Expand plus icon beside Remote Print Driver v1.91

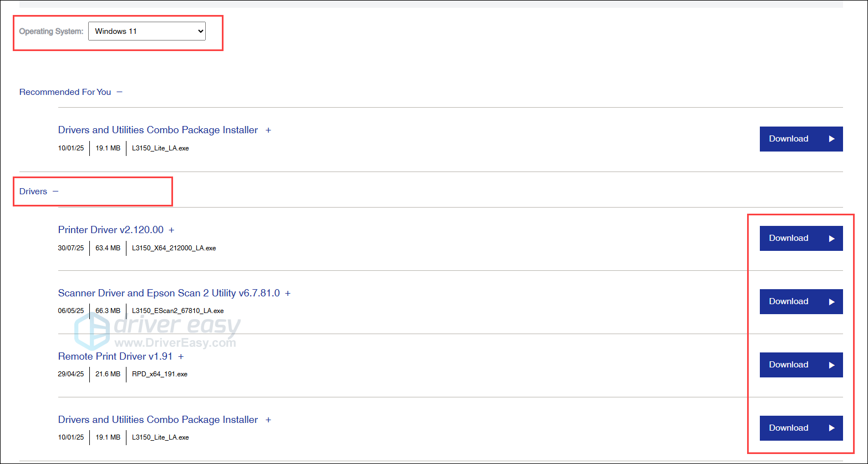pos(181,357)
